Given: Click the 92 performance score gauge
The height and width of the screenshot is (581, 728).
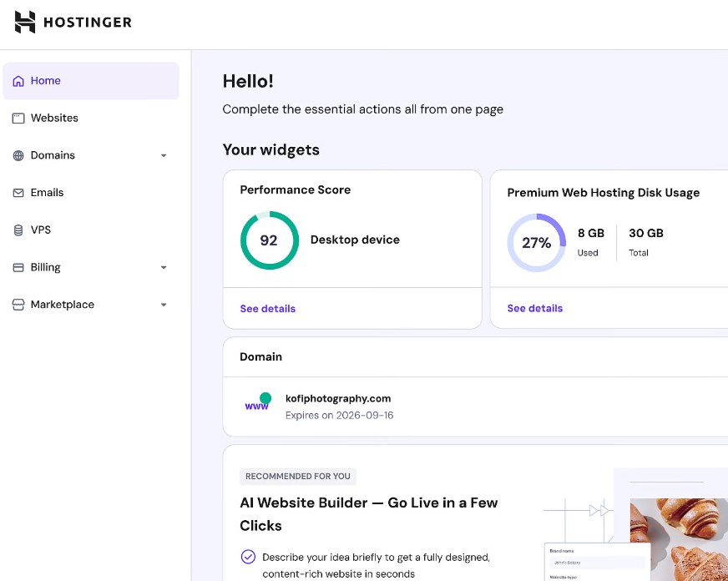Looking at the screenshot, I should point(269,240).
